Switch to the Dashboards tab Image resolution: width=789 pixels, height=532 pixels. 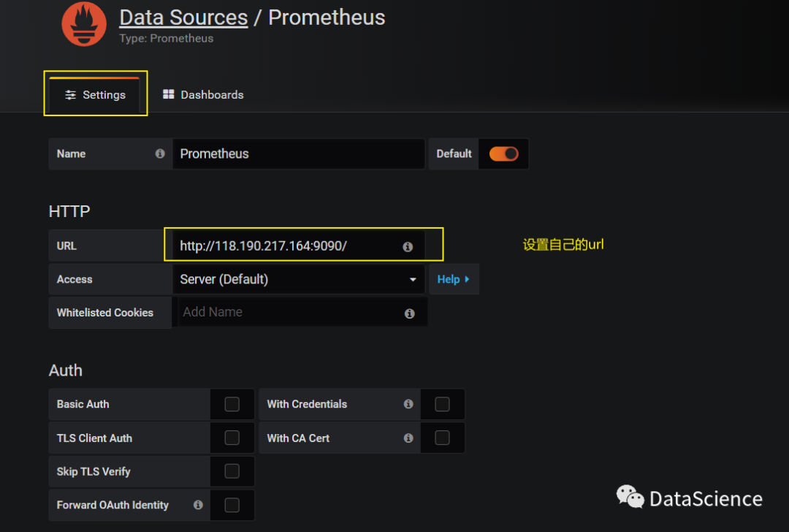[x=203, y=95]
